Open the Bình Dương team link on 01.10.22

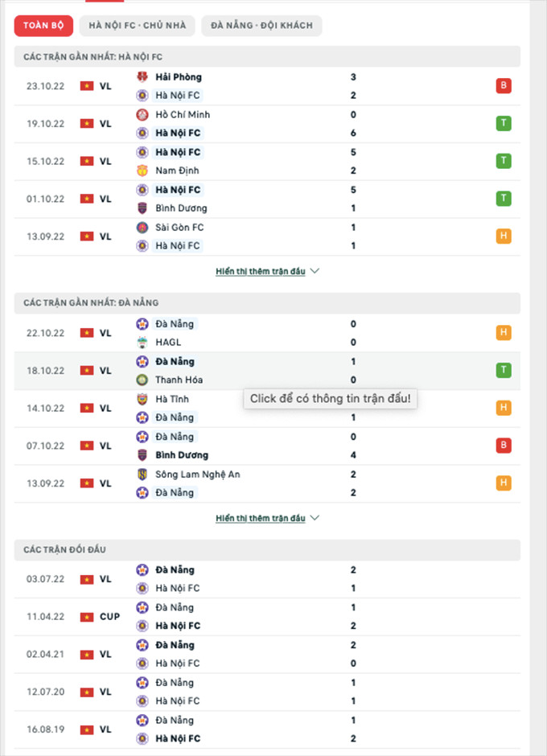coord(181,208)
